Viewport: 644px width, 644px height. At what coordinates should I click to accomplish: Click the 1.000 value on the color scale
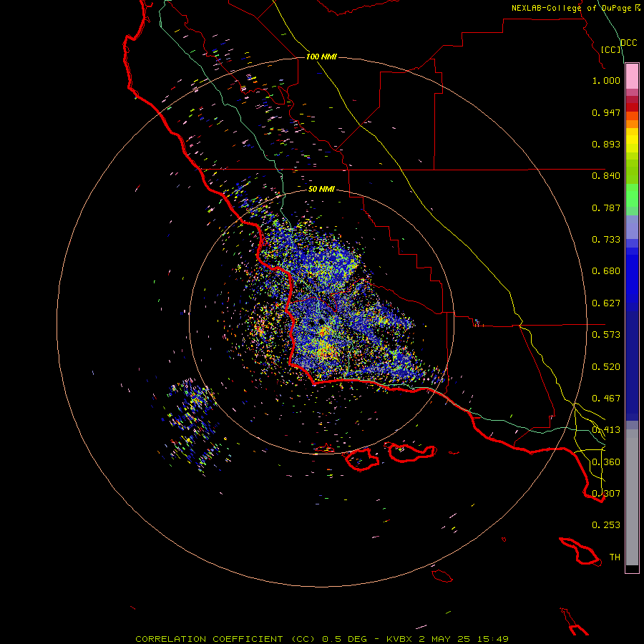pyautogui.click(x=606, y=80)
